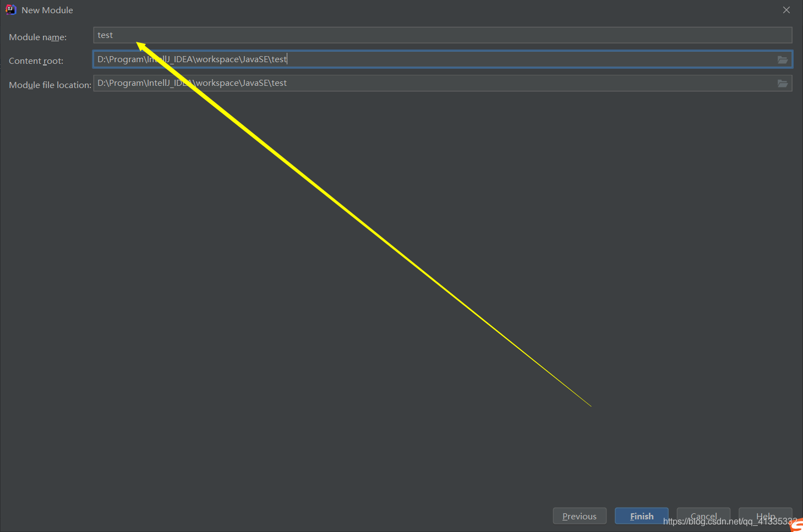Click the 'Module file location:' label
Image resolution: width=803 pixels, height=532 pixels.
coord(50,85)
